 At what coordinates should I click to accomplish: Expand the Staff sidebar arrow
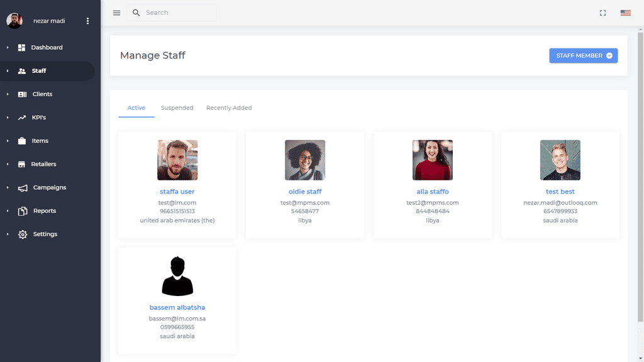(8, 71)
